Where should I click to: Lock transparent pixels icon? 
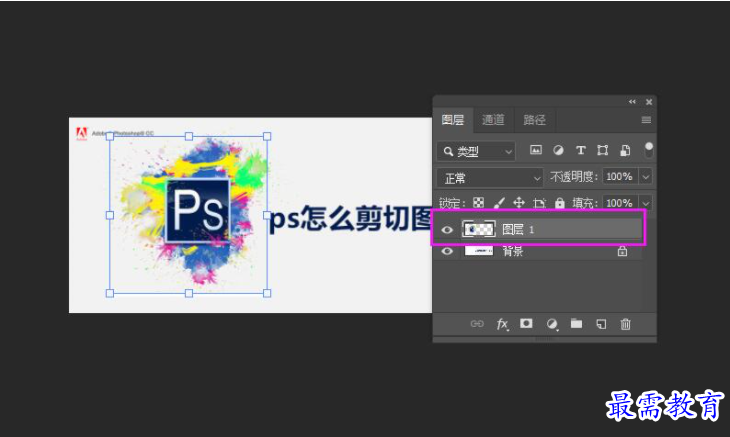(x=478, y=203)
